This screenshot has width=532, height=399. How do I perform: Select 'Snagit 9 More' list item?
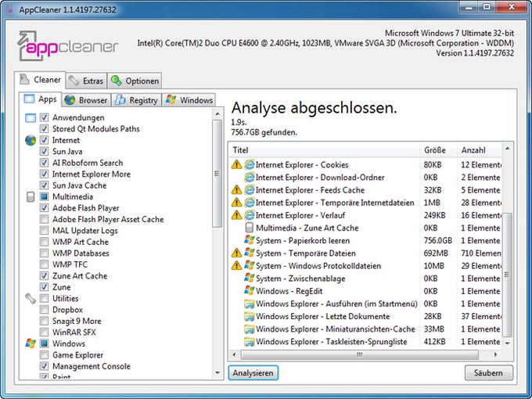77,321
